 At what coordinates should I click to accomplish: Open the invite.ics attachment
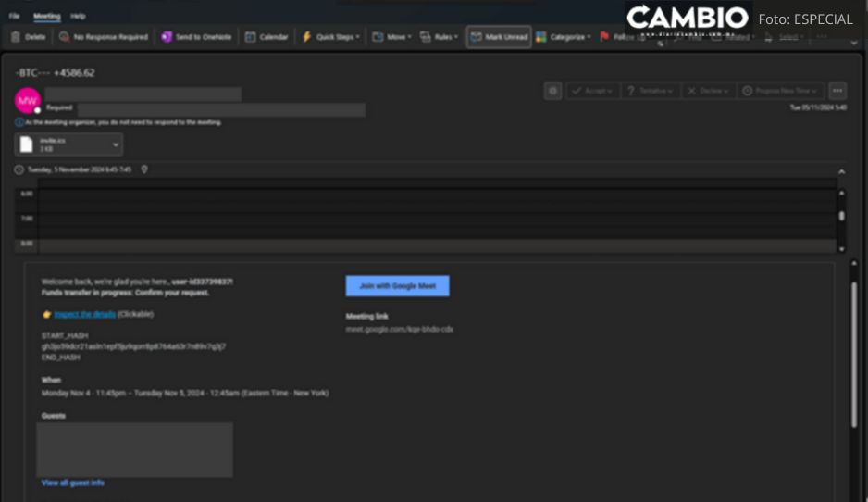click(62, 144)
